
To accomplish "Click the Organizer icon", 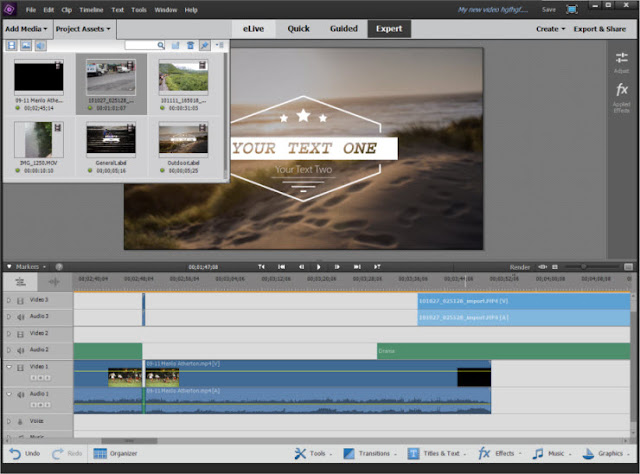I will click(x=100, y=454).
